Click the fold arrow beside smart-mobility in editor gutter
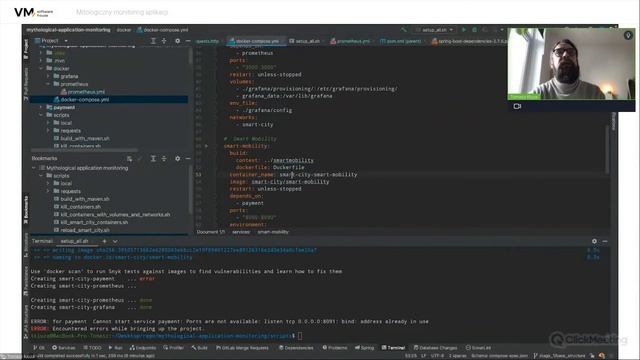 click(x=207, y=146)
